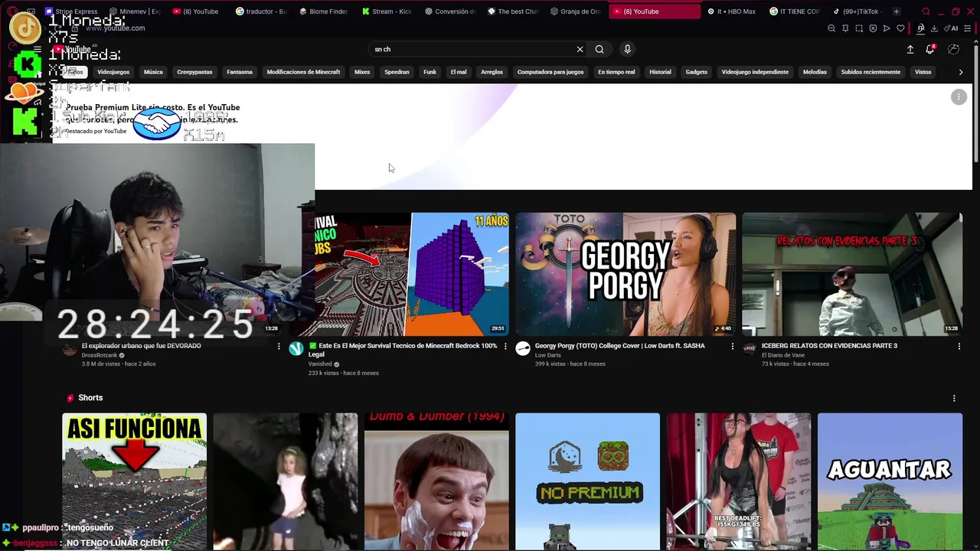Click the snapshot selection icon in address bar
Screen dimensions: 980x551
click(859, 28)
